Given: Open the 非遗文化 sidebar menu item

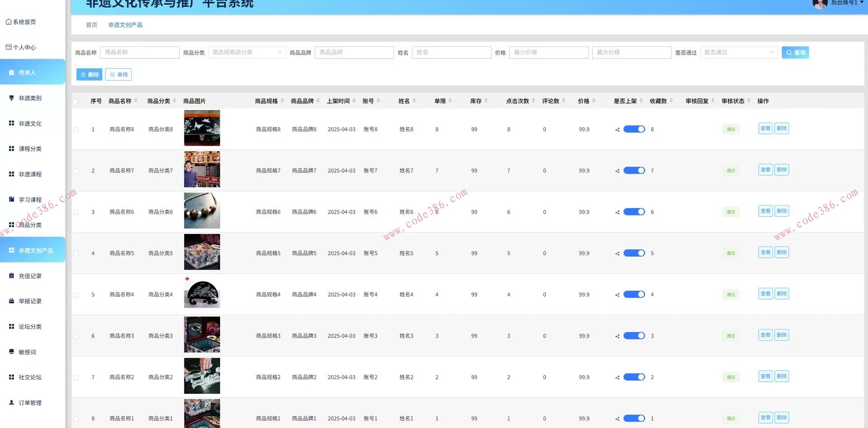Looking at the screenshot, I should [30, 124].
